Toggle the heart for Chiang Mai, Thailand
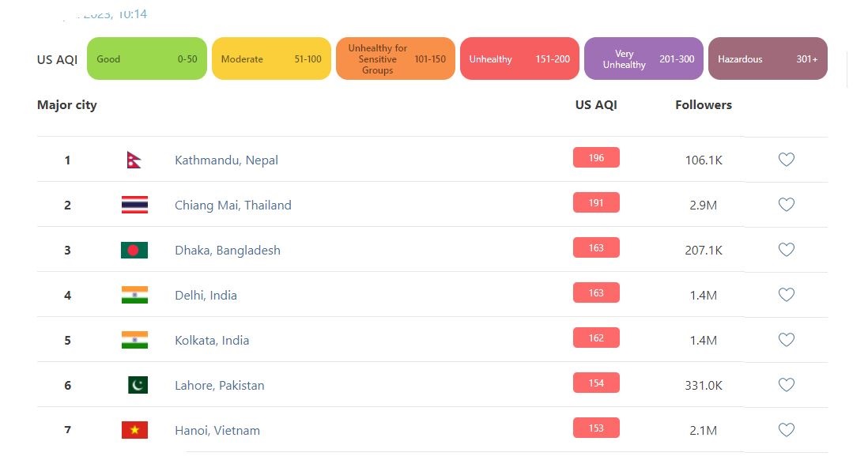The width and height of the screenshot is (868, 464). click(786, 205)
